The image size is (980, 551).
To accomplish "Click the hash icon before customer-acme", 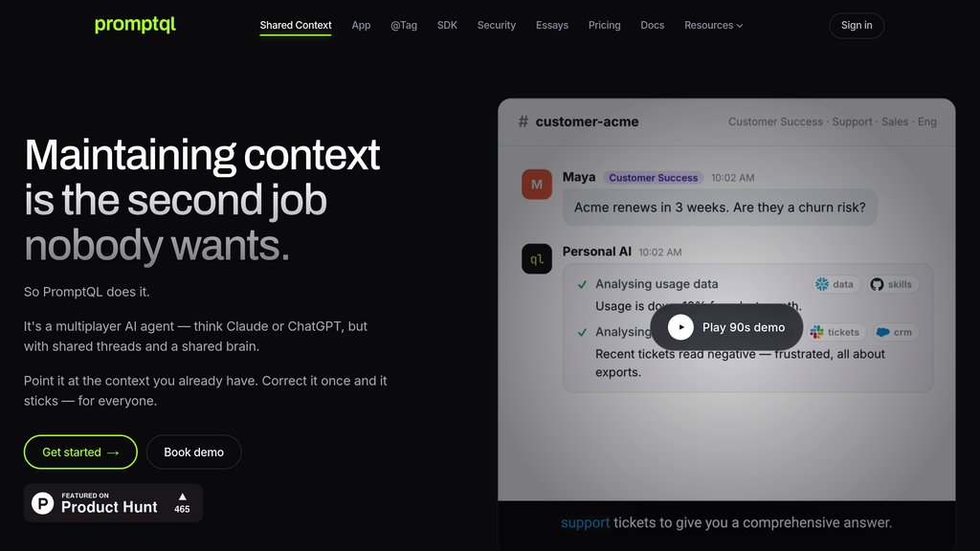I will [x=523, y=121].
